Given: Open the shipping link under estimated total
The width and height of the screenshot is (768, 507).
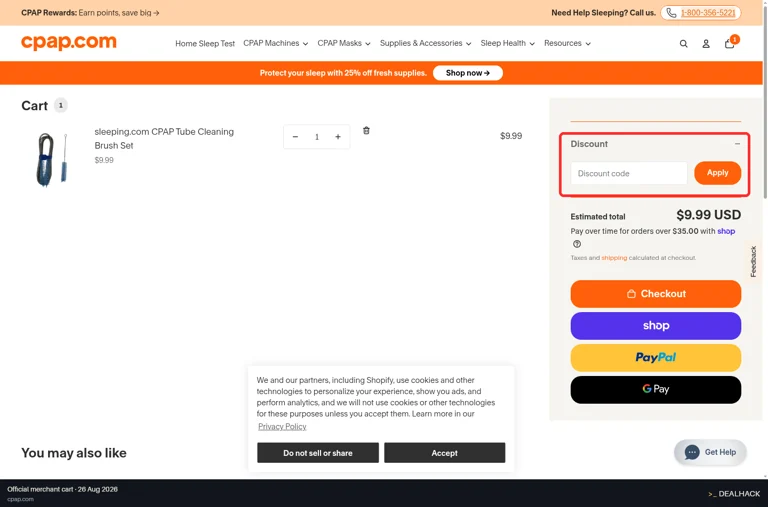Looking at the screenshot, I should pos(614,258).
